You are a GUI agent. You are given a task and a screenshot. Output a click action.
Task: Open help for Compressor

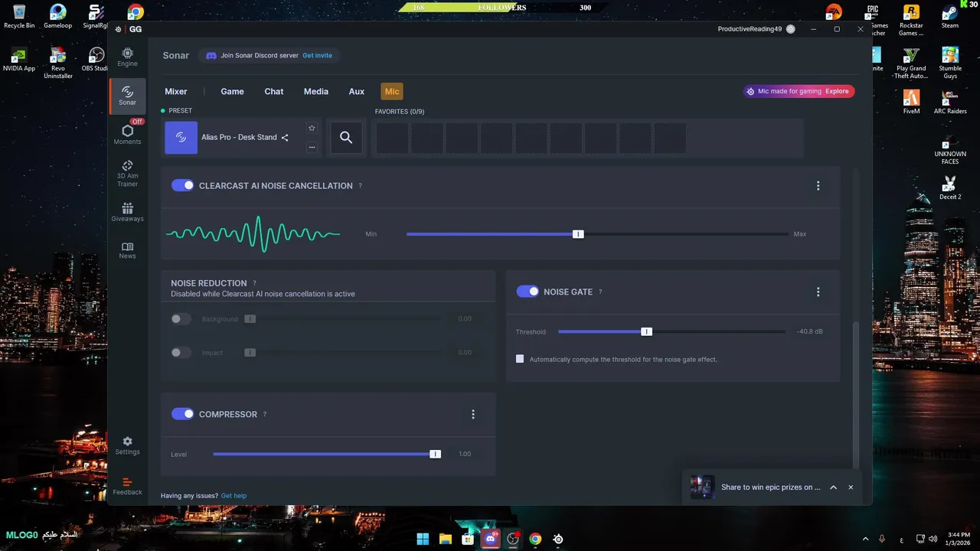(265, 414)
